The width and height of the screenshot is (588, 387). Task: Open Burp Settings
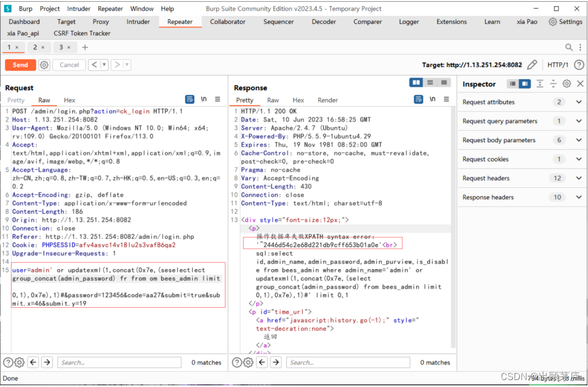[x=565, y=22]
